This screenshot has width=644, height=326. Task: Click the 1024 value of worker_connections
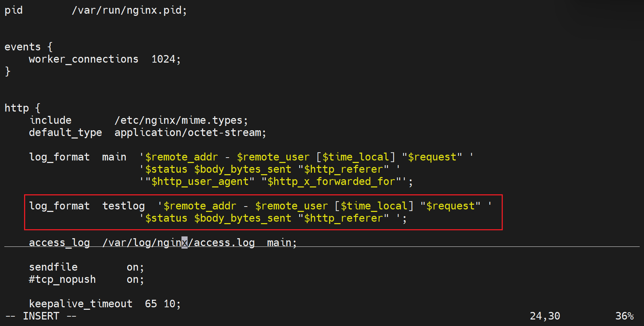tap(164, 59)
